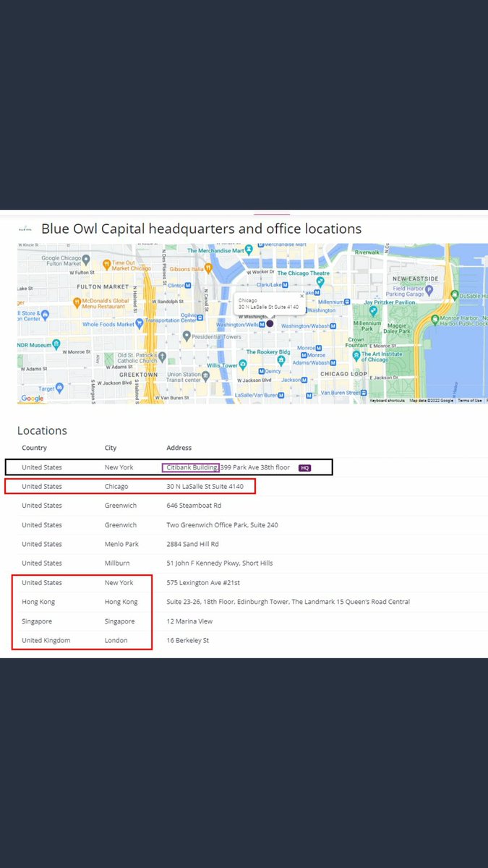Open Keyboard shortcuts on the map
The width and height of the screenshot is (488, 868).
(x=388, y=401)
